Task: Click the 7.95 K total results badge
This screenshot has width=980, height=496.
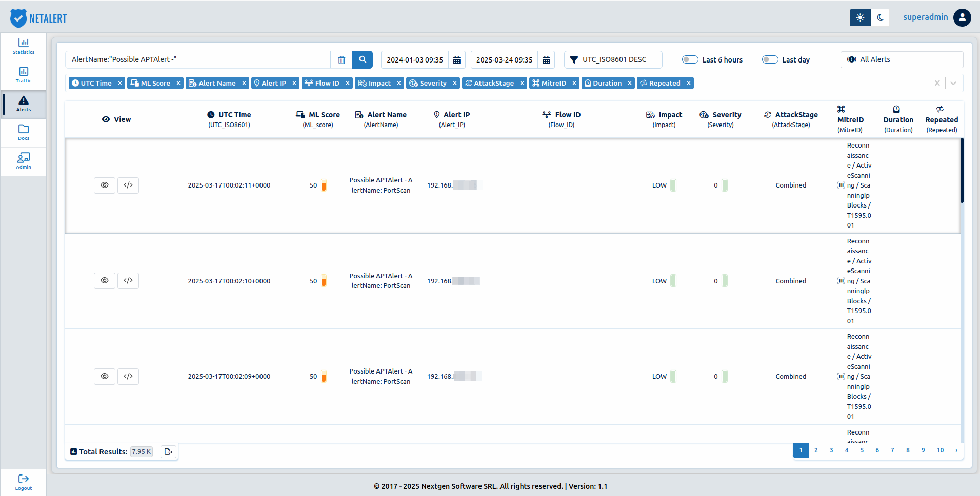Action: (x=141, y=451)
